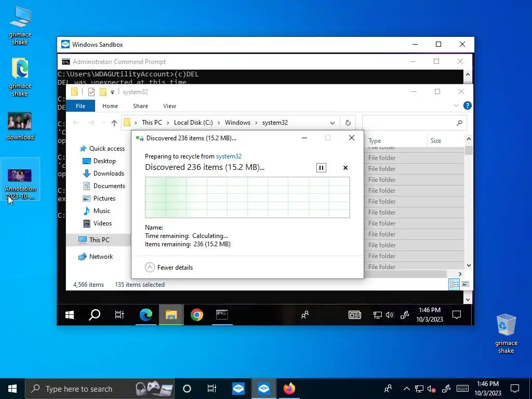The height and width of the screenshot is (399, 532).
Task: Open Task View in the sandbox taskbar
Action: pos(119,315)
